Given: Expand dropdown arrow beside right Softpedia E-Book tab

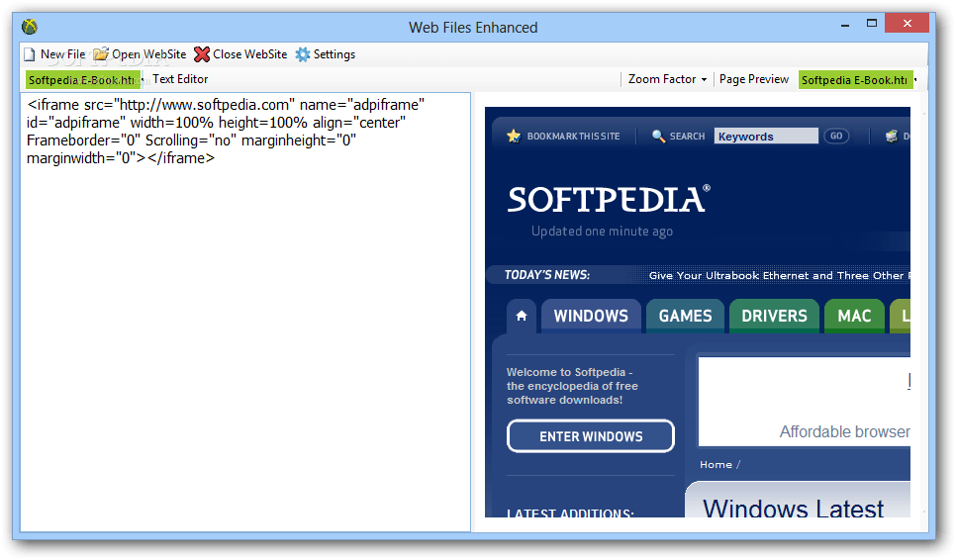Looking at the screenshot, I should click(x=915, y=80).
